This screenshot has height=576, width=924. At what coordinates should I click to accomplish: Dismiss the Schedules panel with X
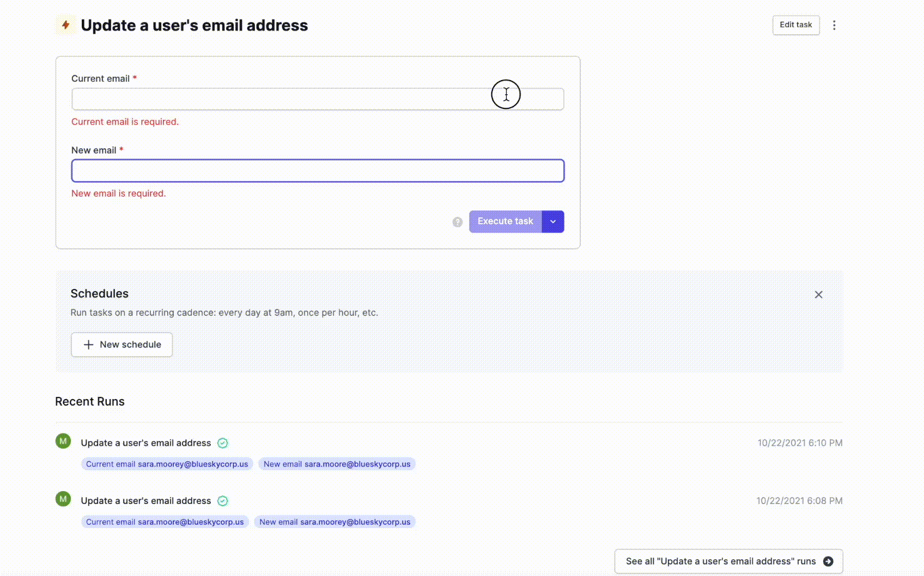pyautogui.click(x=818, y=295)
